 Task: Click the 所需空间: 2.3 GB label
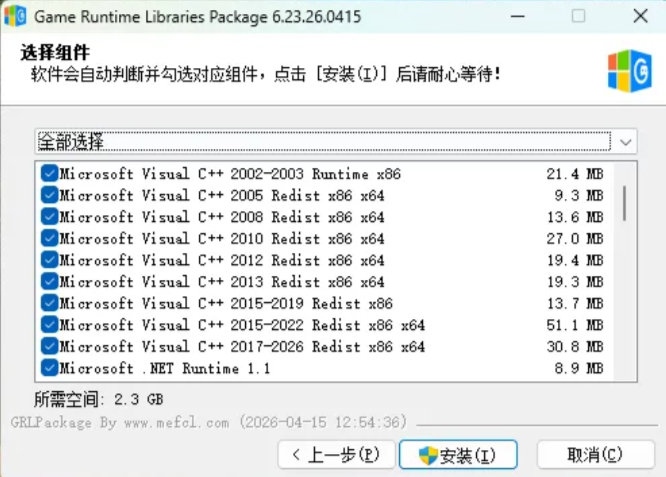[99, 399]
